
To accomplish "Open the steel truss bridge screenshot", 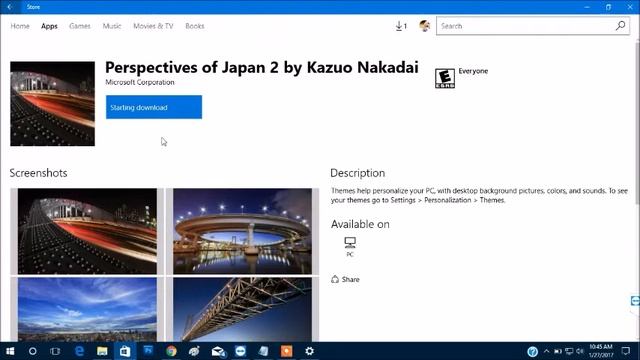I will [x=242, y=309].
